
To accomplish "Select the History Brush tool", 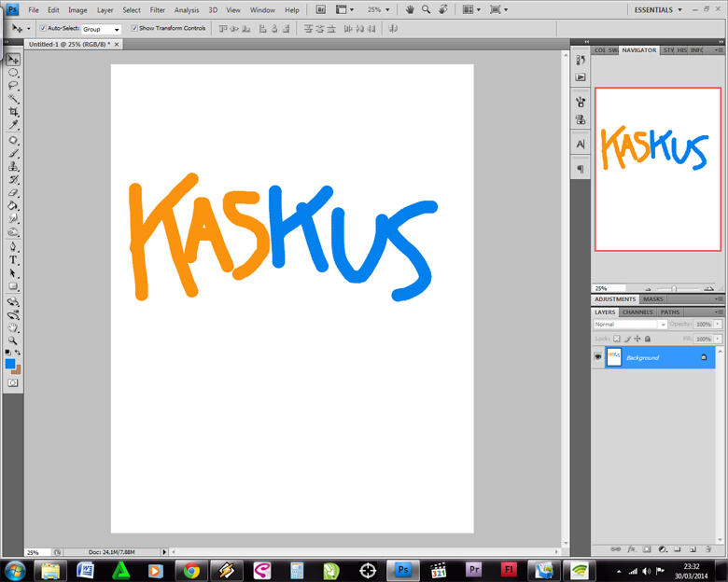I will point(13,180).
